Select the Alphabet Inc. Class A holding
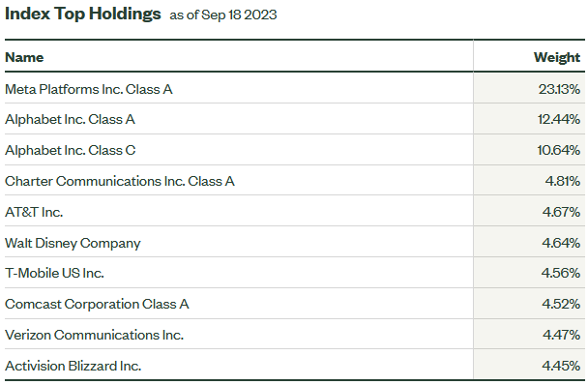Screen dimensions: 588x385 tap(70, 119)
